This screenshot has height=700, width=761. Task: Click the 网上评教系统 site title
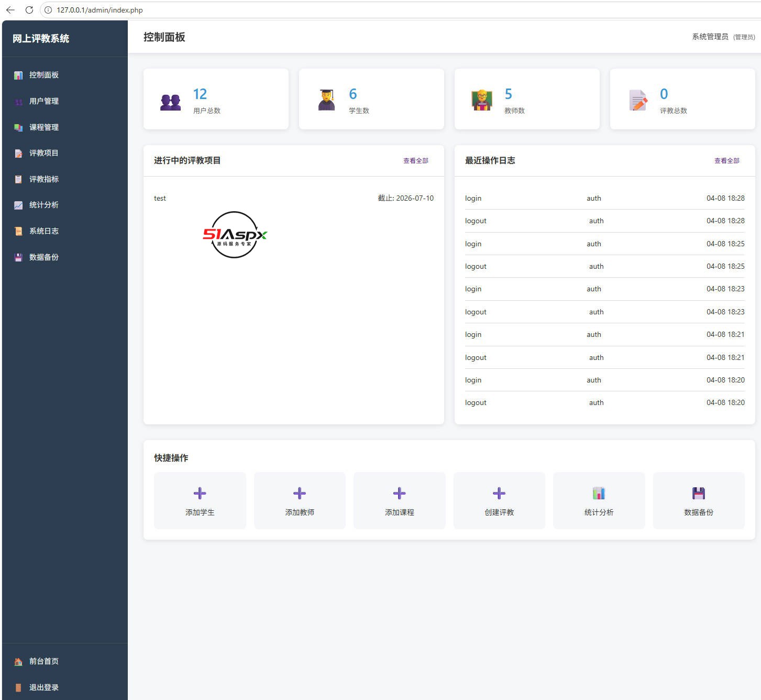click(41, 38)
